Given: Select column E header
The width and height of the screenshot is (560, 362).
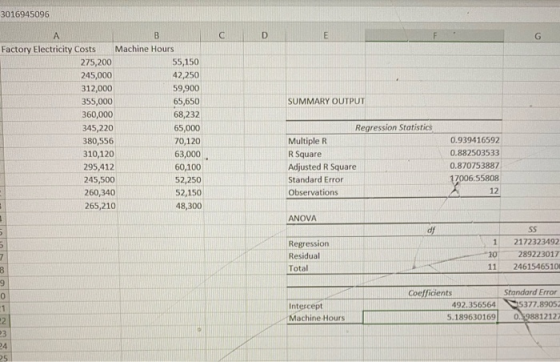Looking at the screenshot, I should click(x=325, y=36).
